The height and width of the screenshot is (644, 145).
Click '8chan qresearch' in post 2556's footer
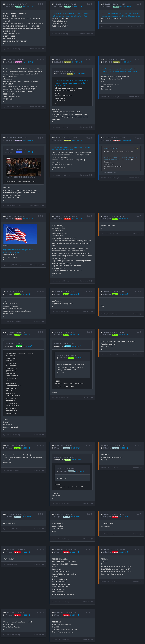(36, 107)
